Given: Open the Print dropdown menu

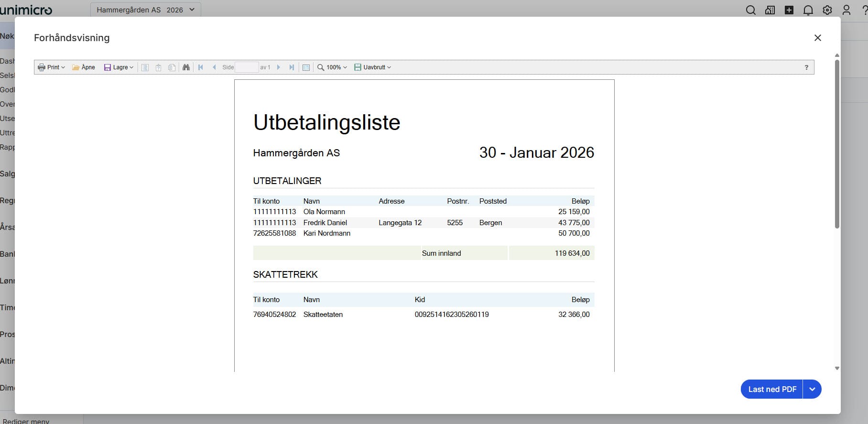Looking at the screenshot, I should pyautogui.click(x=51, y=67).
